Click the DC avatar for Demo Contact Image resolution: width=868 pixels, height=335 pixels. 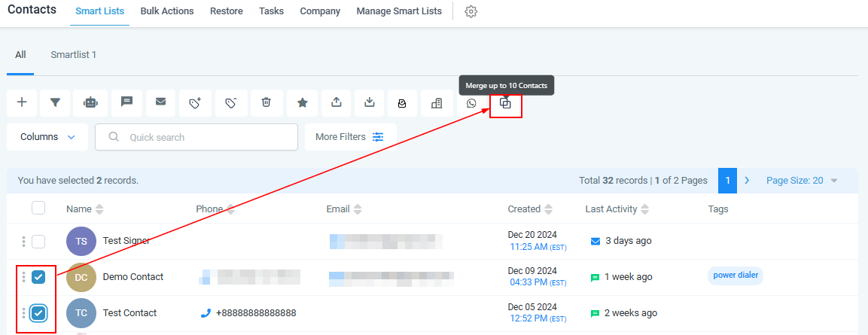(x=81, y=277)
